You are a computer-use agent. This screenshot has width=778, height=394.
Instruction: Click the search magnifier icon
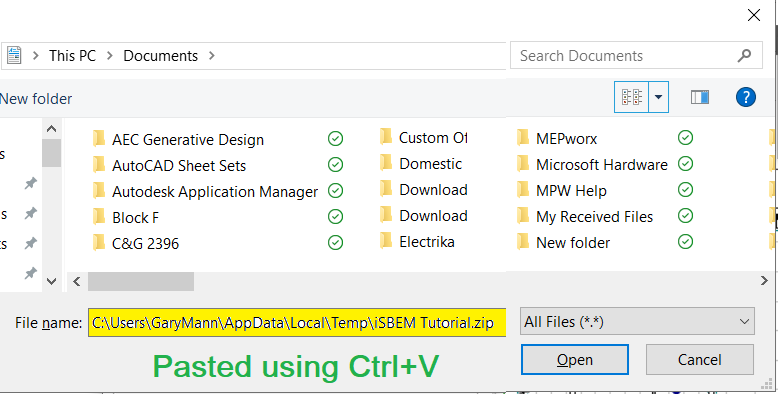point(744,56)
